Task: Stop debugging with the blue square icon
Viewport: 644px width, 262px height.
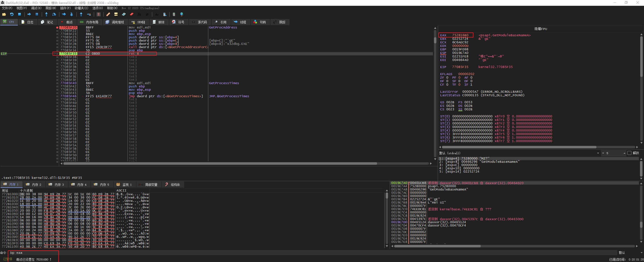Action: (x=19, y=14)
